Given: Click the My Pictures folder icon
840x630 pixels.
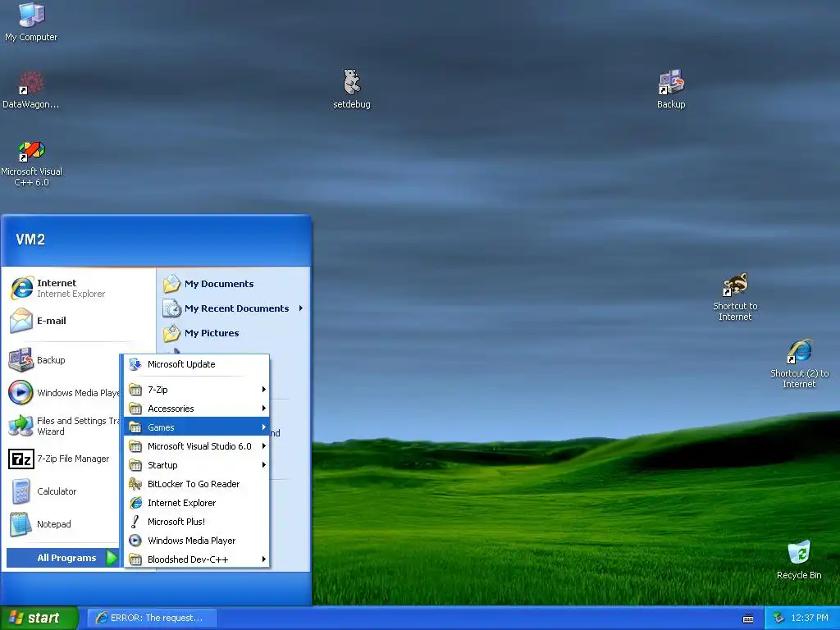Looking at the screenshot, I should pos(172,333).
